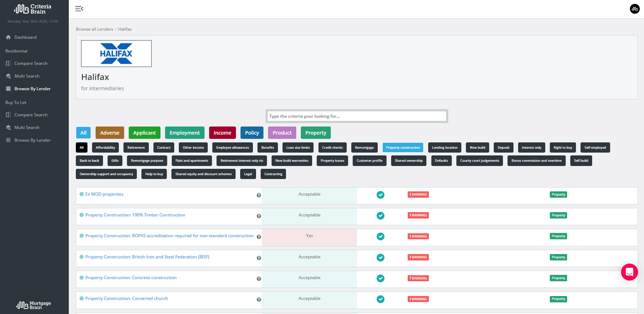Click Property label on Concrete construction row
This screenshot has height=314, width=644.
pyautogui.click(x=558, y=278)
